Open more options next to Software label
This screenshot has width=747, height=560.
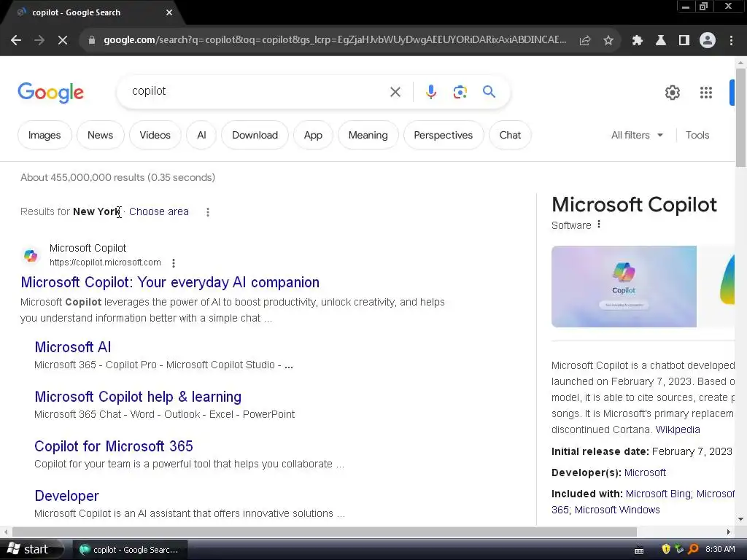599,225
